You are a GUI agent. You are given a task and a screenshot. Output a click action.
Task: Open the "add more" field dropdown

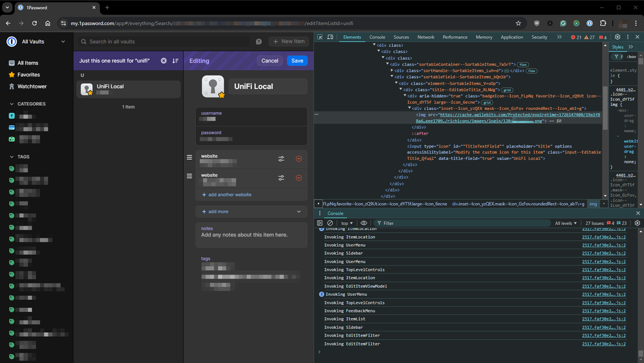(x=298, y=211)
